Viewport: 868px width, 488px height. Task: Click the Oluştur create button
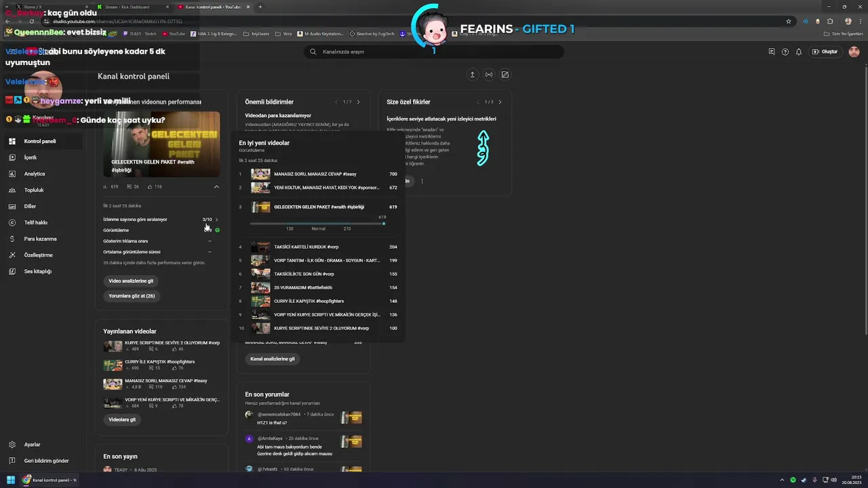pos(825,52)
